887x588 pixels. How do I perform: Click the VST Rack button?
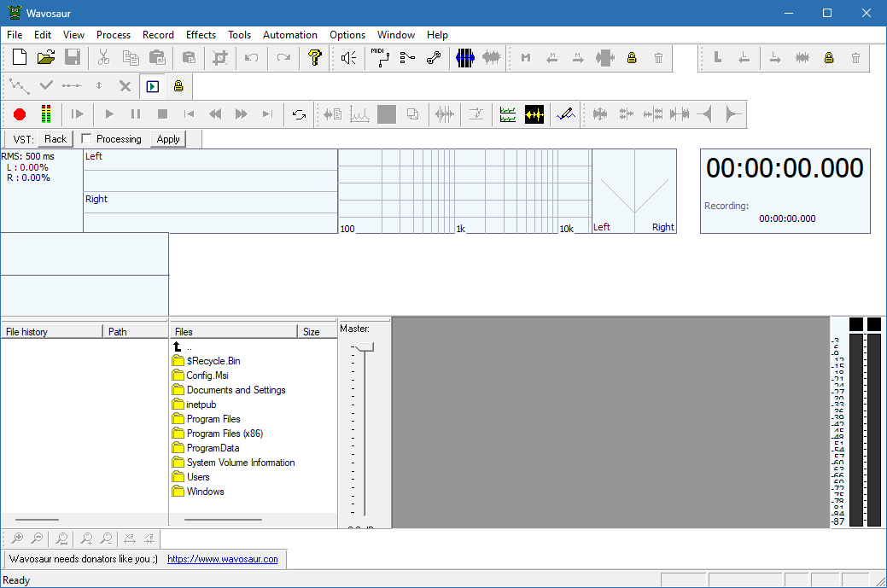[55, 138]
